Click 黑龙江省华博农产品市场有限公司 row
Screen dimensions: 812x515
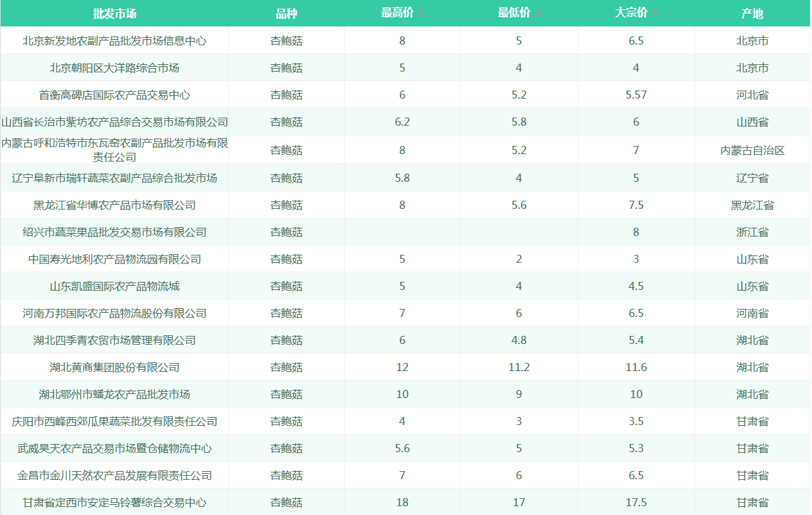coord(114,205)
